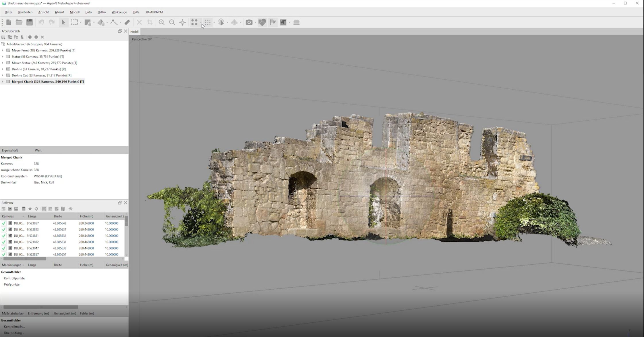
Task: Redo the last undone action
Action: [x=52, y=22]
